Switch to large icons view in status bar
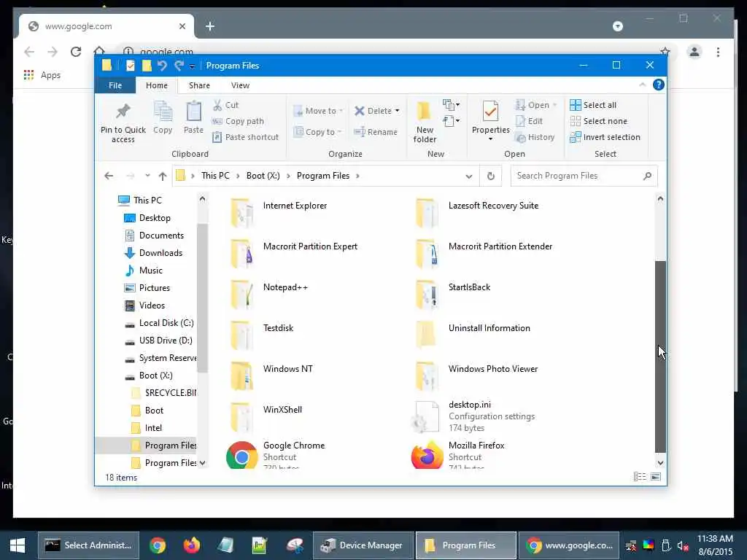 click(656, 477)
